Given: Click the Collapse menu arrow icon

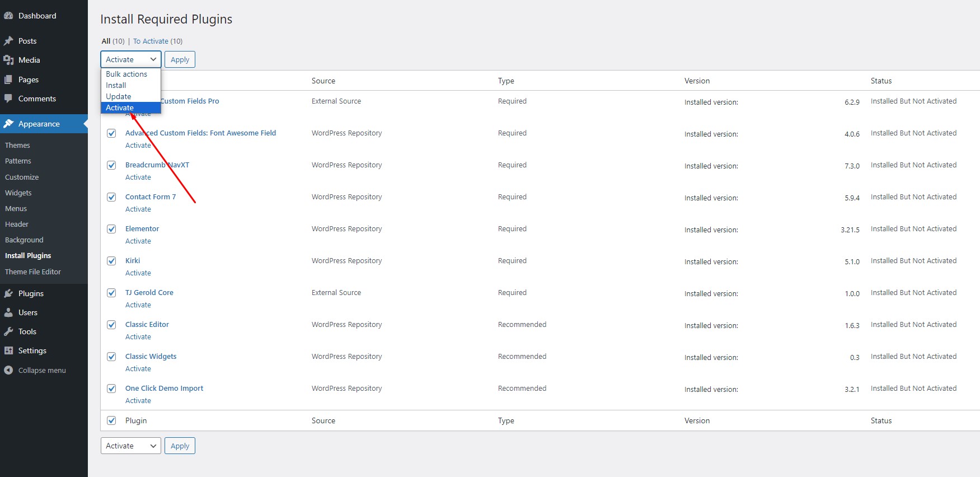Looking at the screenshot, I should (x=8, y=370).
